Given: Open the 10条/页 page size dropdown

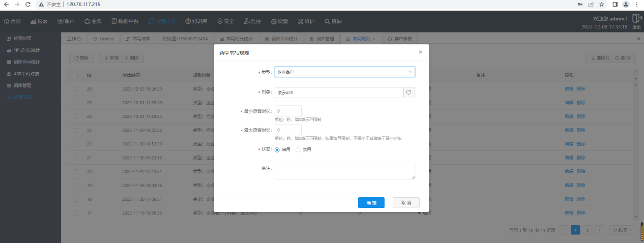Looking at the screenshot, I should tap(623, 230).
